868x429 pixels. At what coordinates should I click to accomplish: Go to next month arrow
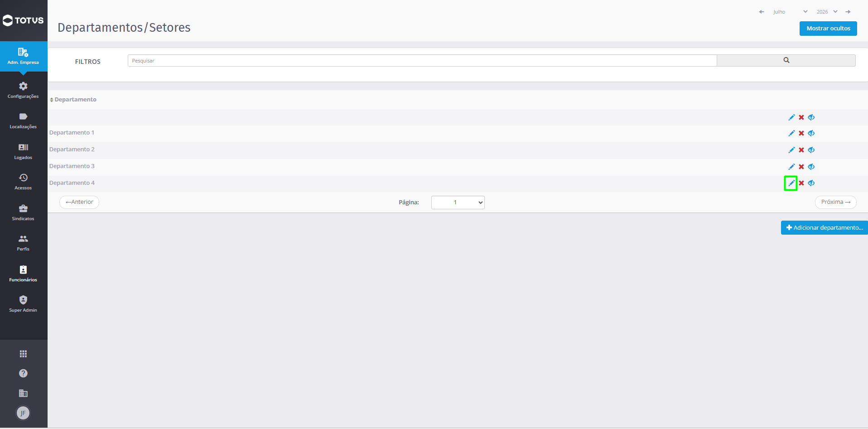(x=848, y=12)
